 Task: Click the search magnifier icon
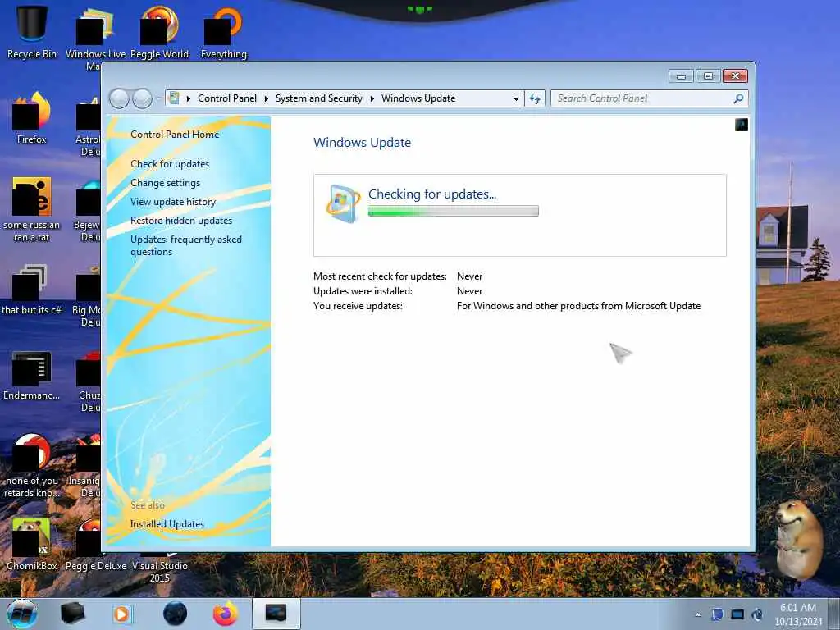739,98
